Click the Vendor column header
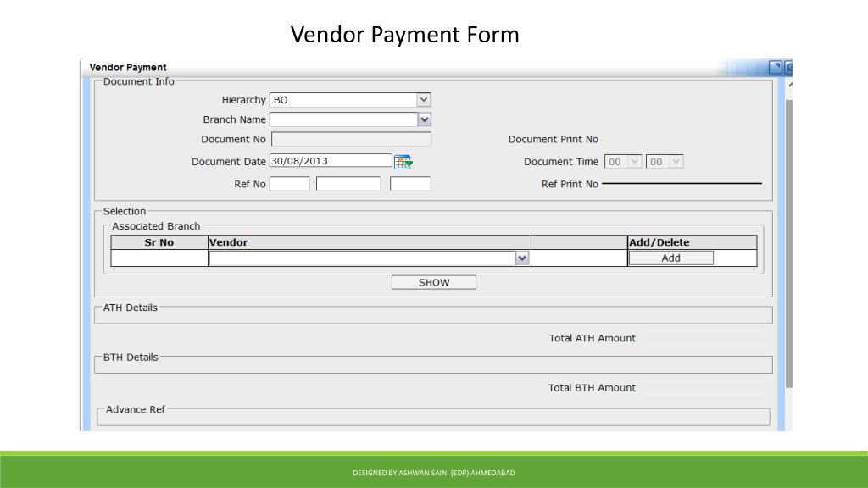 coord(370,242)
